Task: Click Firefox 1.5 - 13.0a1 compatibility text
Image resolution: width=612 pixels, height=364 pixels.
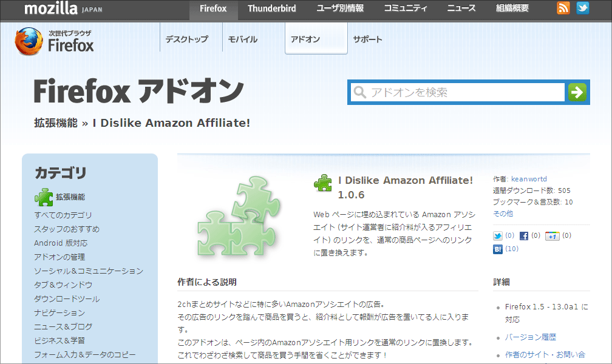Action: (546, 313)
